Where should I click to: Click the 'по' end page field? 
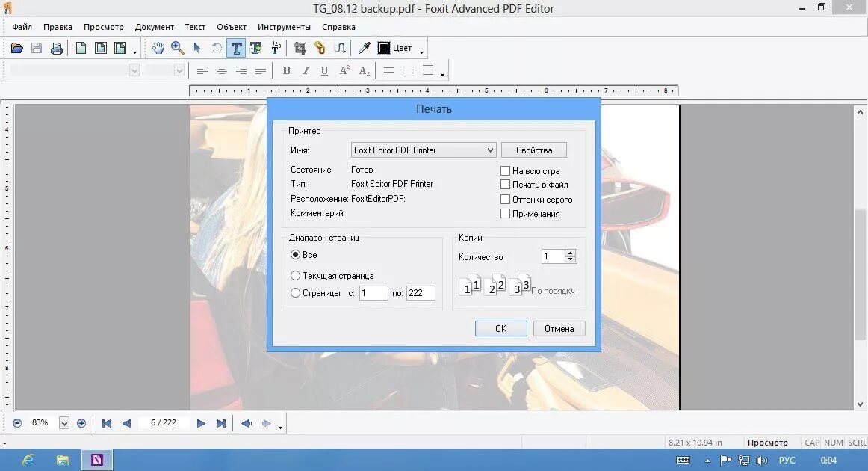[x=421, y=293]
